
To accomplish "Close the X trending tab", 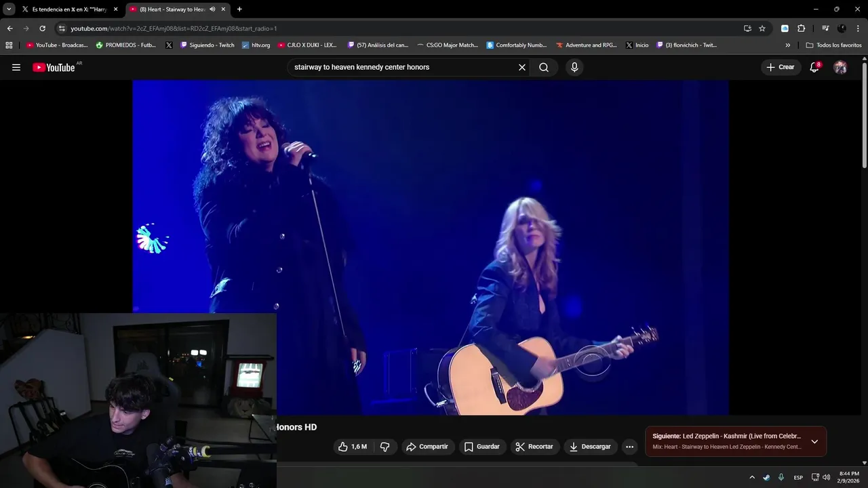I will point(115,9).
